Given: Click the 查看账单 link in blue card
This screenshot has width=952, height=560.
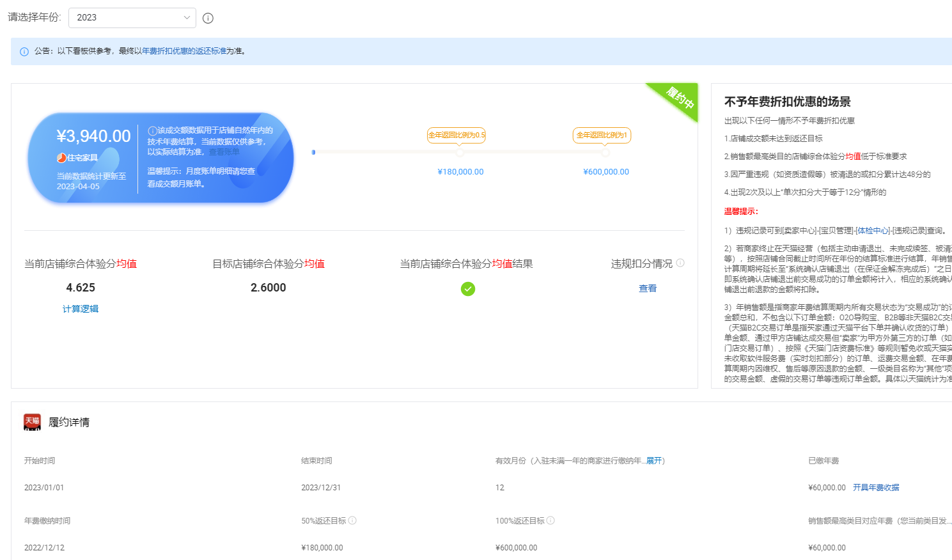Looking at the screenshot, I should [x=224, y=152].
